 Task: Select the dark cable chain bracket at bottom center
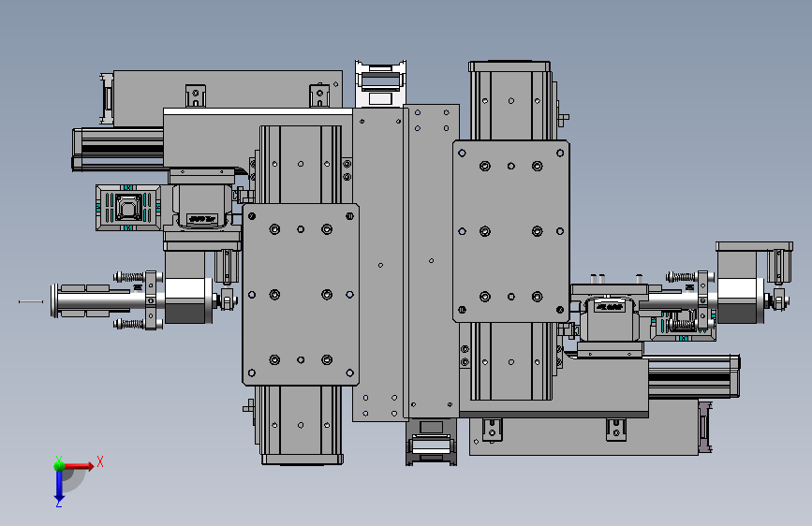[432, 442]
